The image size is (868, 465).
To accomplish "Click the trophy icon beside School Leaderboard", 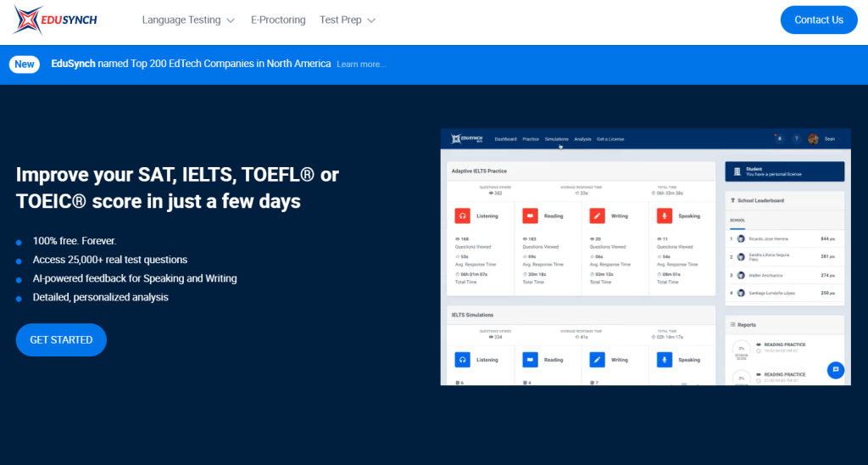I will pos(733,200).
